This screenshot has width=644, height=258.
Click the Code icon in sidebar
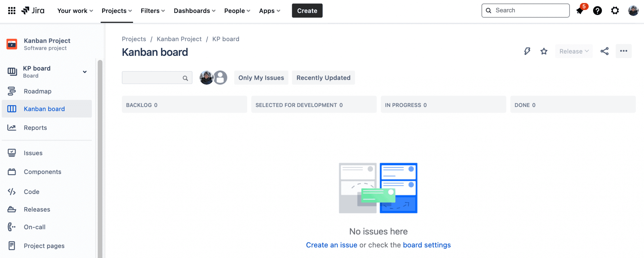(12, 191)
